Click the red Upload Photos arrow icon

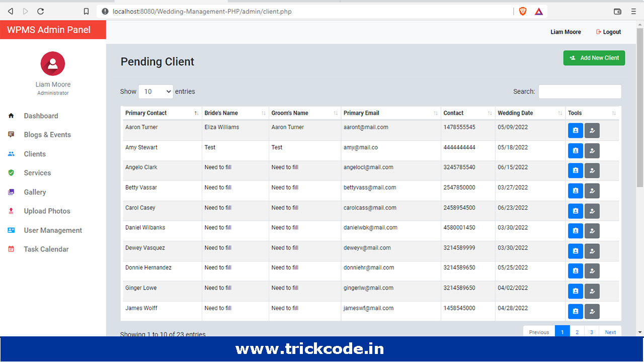11,211
